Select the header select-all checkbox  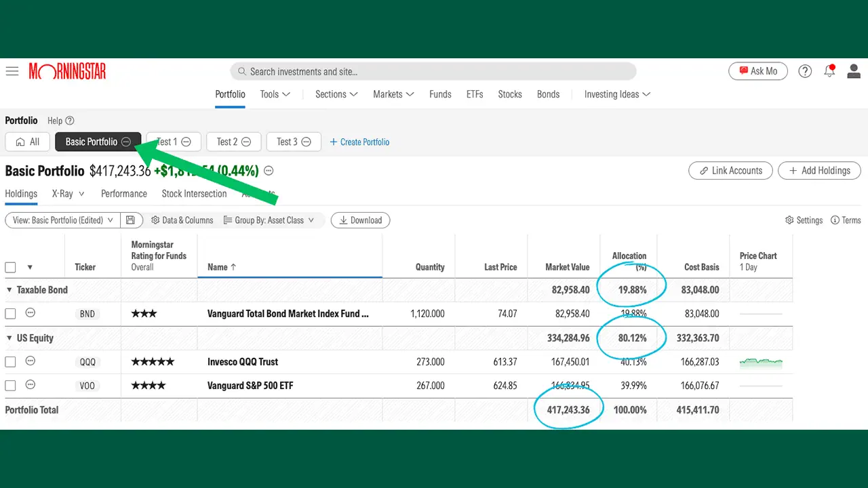pos(10,267)
